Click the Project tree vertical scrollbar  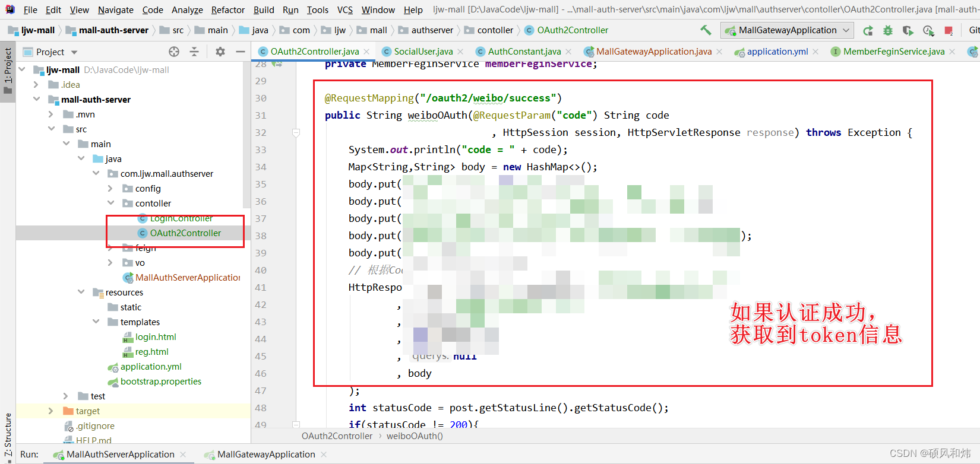coord(246,134)
